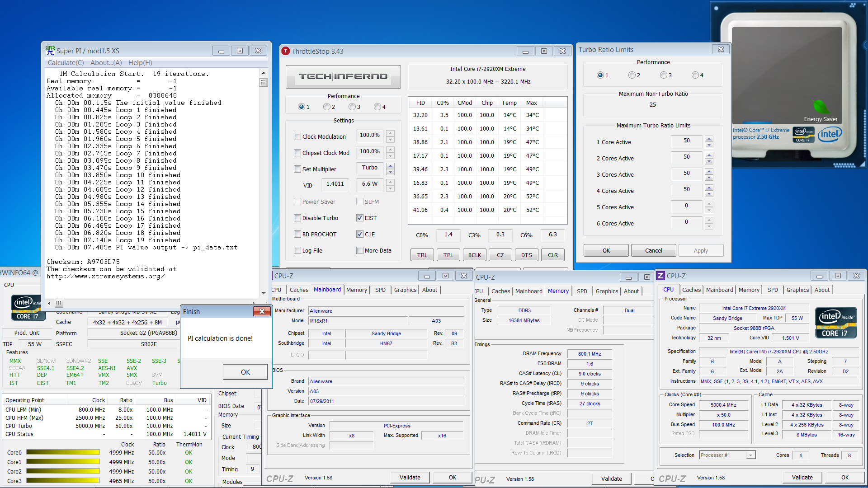Click Intel Core i7 badge in left panel
868x488 pixels.
(x=28, y=309)
